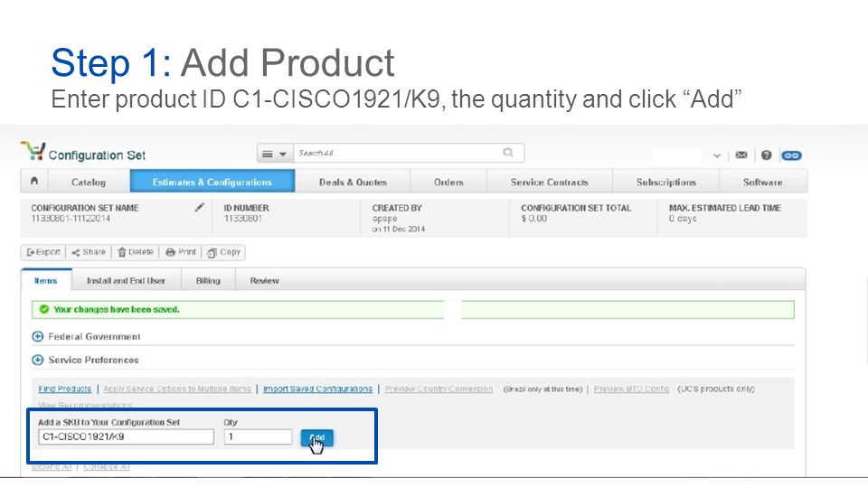The height and width of the screenshot is (488, 868).
Task: Open the Deals & Quotes tab
Action: click(353, 182)
